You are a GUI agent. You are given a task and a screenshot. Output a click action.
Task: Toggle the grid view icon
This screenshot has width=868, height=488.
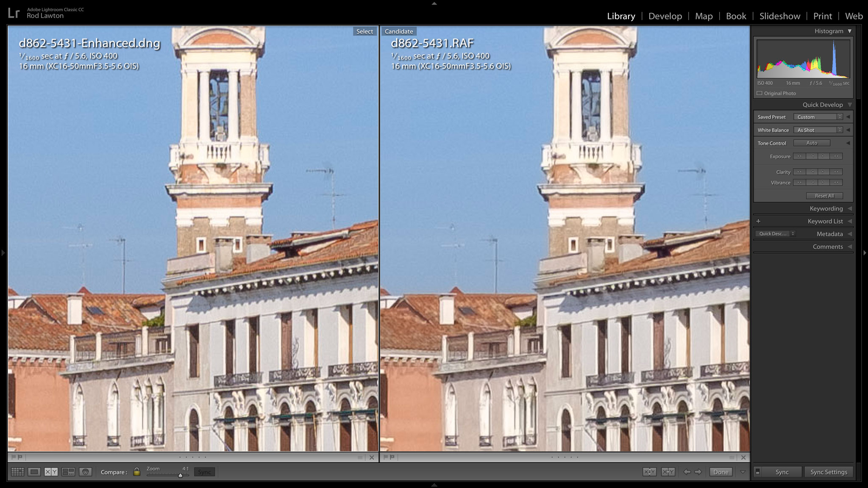(16, 471)
